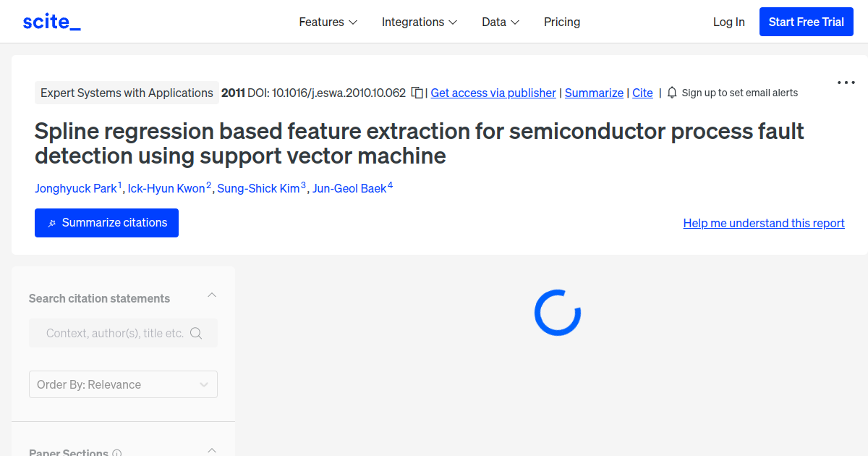Open Help me understand this report

tap(764, 223)
